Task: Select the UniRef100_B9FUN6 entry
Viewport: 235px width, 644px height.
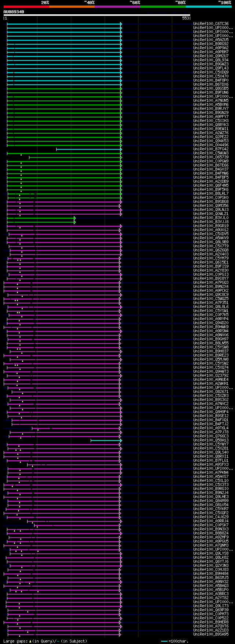Action: pyautogui.click(x=211, y=93)
